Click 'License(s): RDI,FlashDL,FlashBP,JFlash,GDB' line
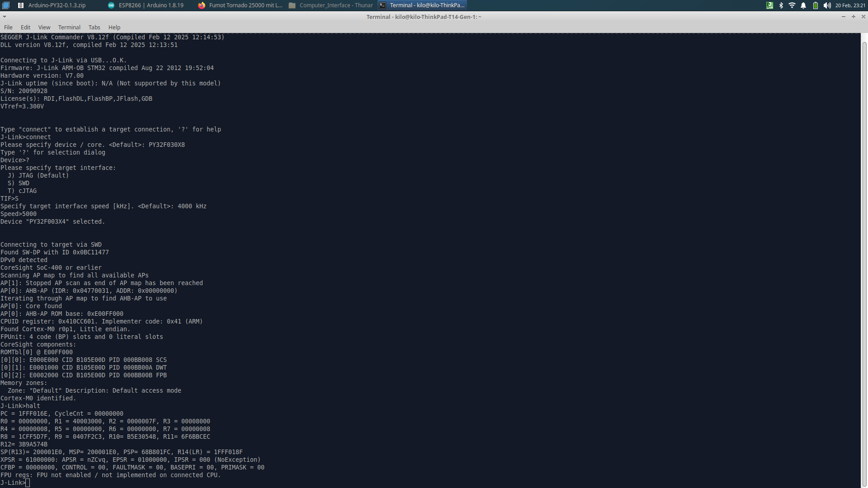This screenshot has width=868, height=488. pyautogui.click(x=76, y=99)
